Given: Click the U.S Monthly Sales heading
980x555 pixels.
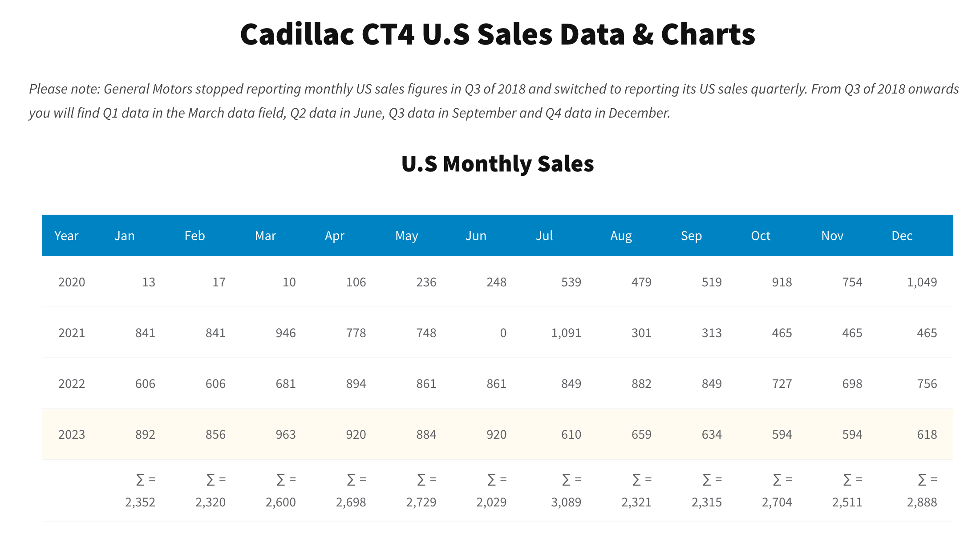Looking at the screenshot, I should click(x=498, y=163).
